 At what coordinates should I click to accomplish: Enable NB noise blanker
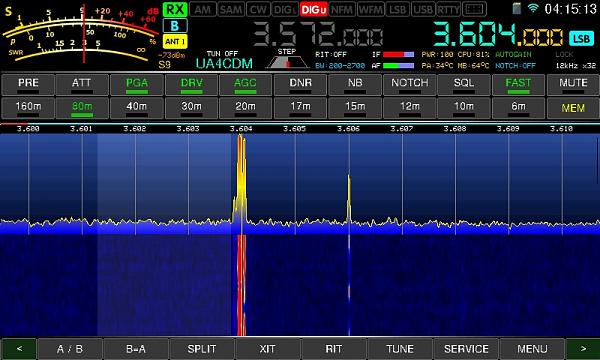point(355,85)
